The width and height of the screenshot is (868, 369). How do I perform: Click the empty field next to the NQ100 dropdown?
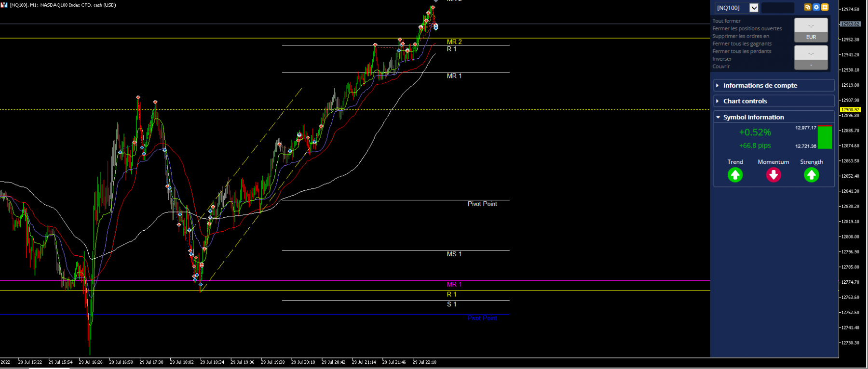pyautogui.click(x=777, y=8)
